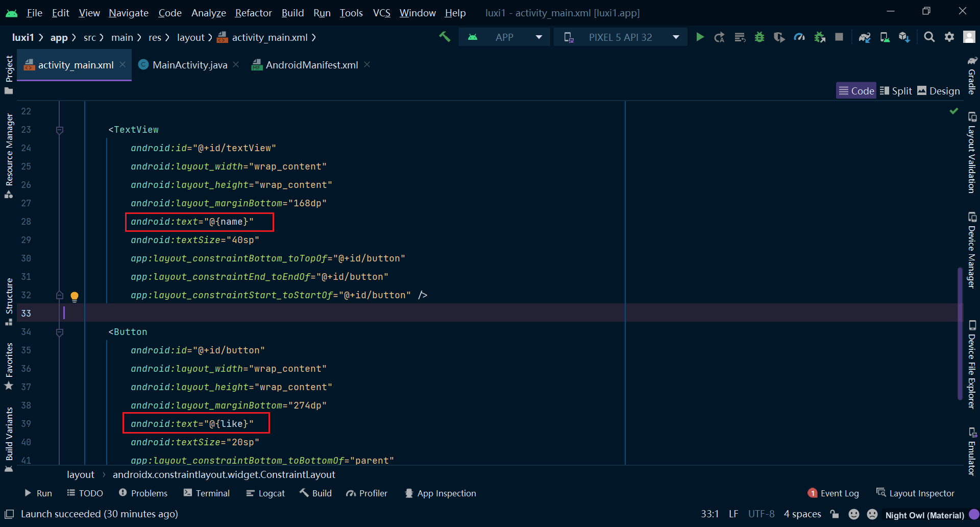Open the Event Log panel
980x527 pixels.
coord(834,493)
